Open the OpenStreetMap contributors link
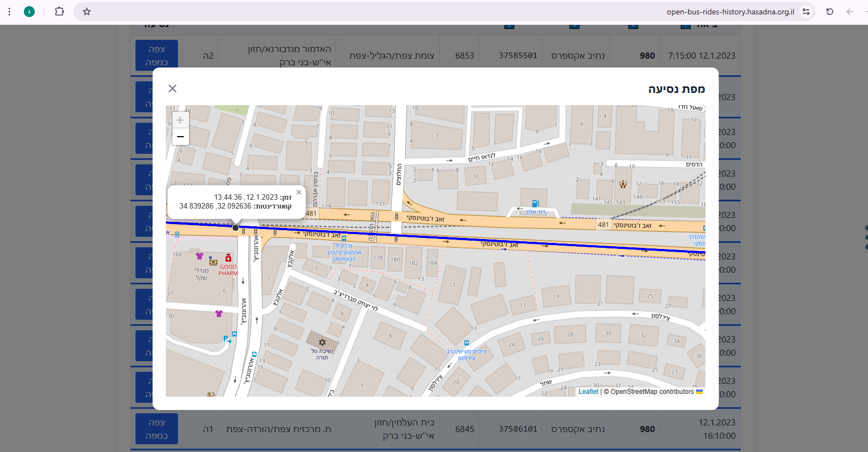This screenshot has width=868, height=452. (x=652, y=392)
